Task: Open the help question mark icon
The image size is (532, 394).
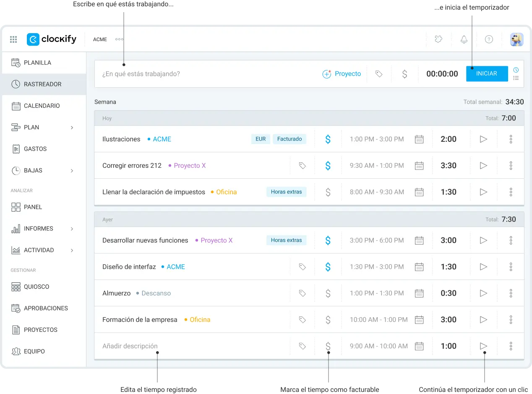Action: tap(489, 39)
